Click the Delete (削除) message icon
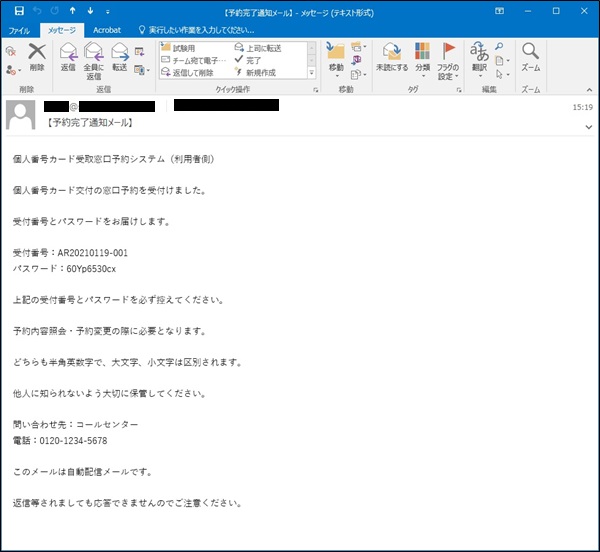The height and width of the screenshot is (552, 600). [37, 57]
